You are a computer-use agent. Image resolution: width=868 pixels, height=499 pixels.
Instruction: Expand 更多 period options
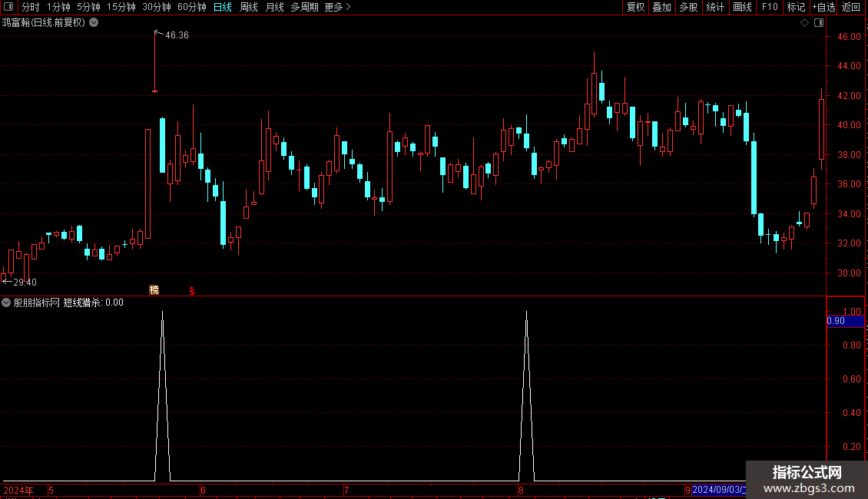coord(337,7)
